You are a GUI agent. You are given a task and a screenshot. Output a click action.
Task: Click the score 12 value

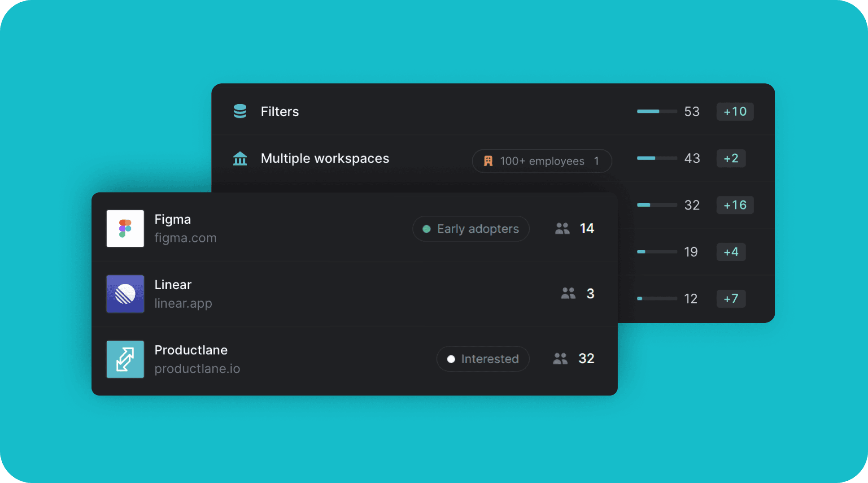click(691, 299)
